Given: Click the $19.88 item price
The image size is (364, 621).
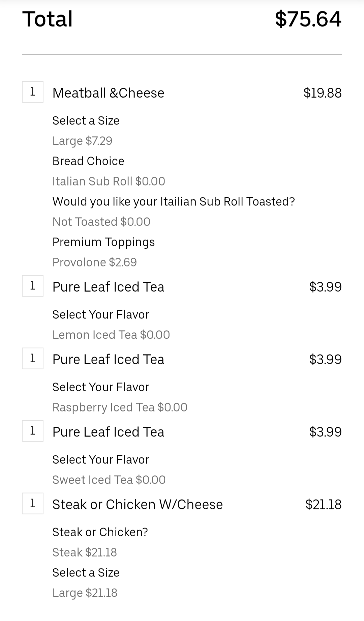Looking at the screenshot, I should tap(322, 93).
